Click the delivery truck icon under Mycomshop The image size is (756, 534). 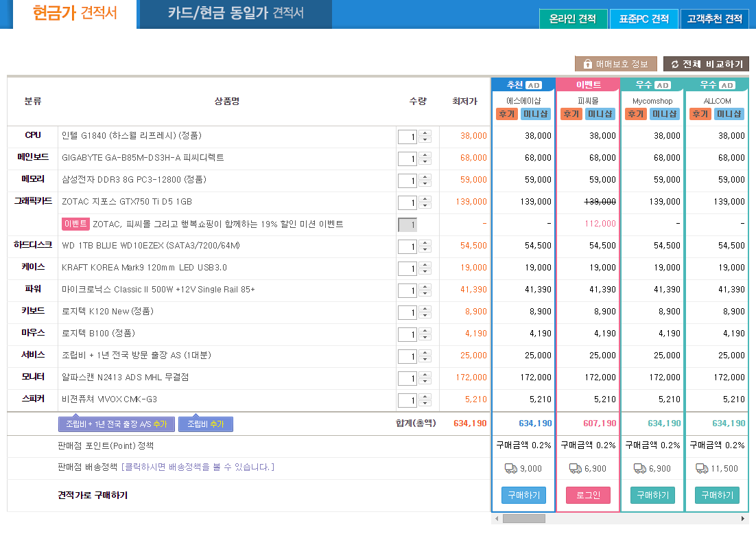tap(640, 468)
